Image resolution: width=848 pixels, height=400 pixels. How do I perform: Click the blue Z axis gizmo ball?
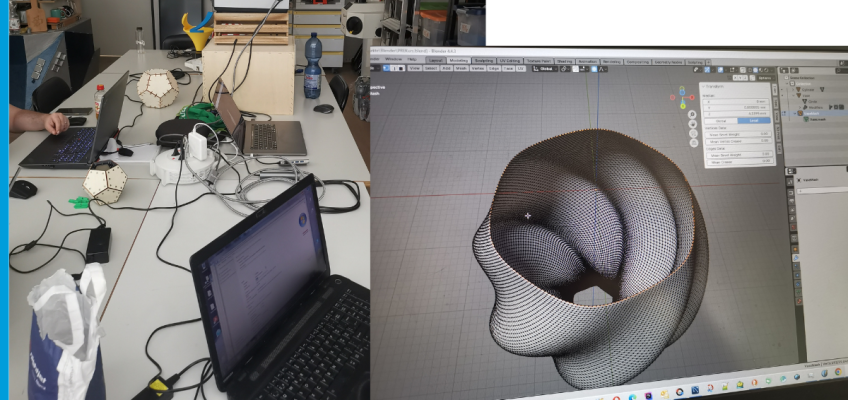[683, 92]
